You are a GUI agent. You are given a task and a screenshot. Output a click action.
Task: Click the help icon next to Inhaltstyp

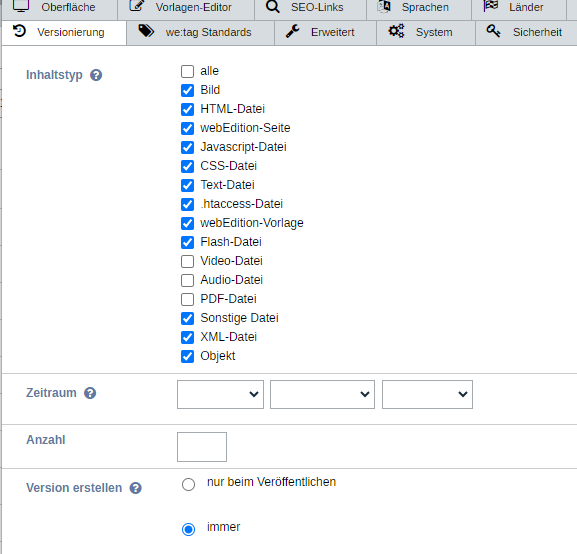(x=96, y=75)
